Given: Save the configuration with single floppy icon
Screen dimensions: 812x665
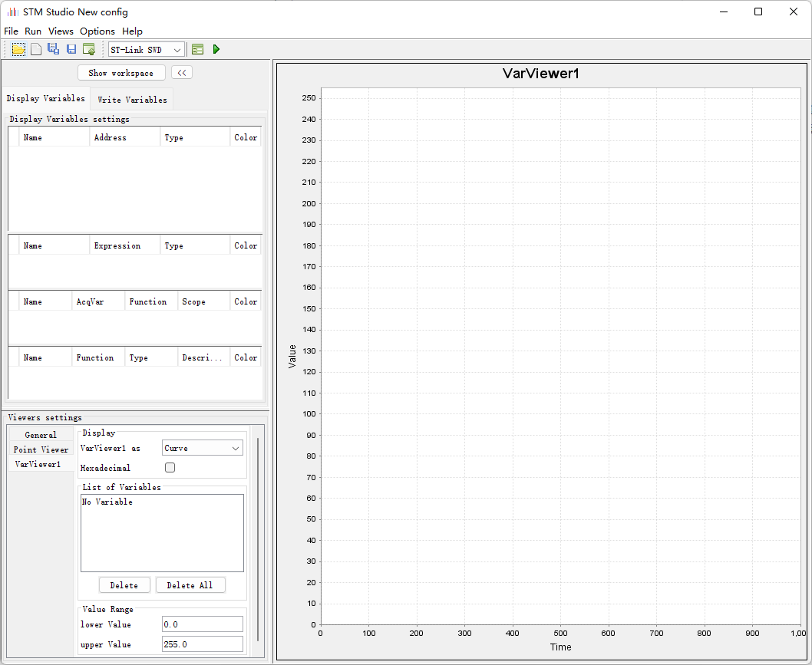Looking at the screenshot, I should (71, 49).
